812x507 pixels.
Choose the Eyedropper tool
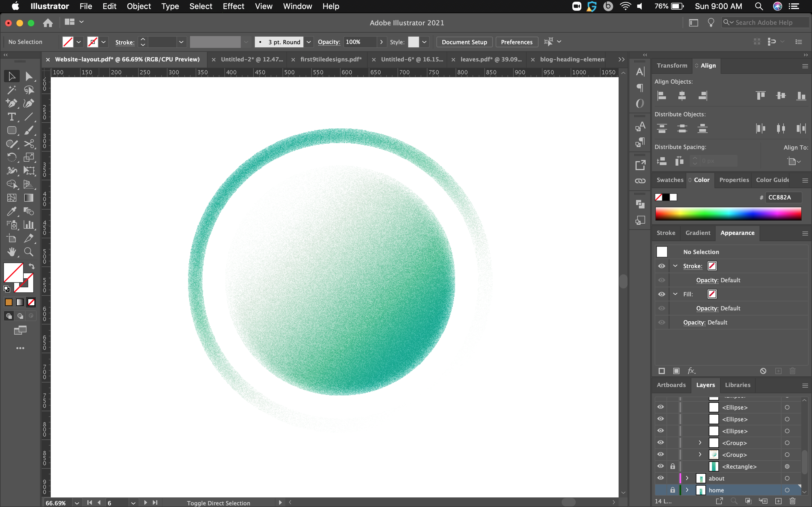(x=11, y=211)
